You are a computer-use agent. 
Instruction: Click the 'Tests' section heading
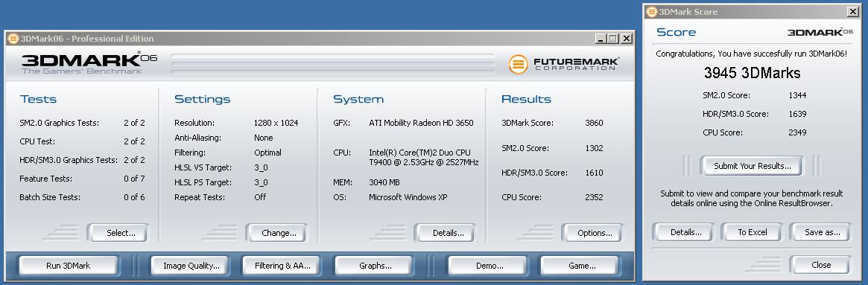[38, 100]
